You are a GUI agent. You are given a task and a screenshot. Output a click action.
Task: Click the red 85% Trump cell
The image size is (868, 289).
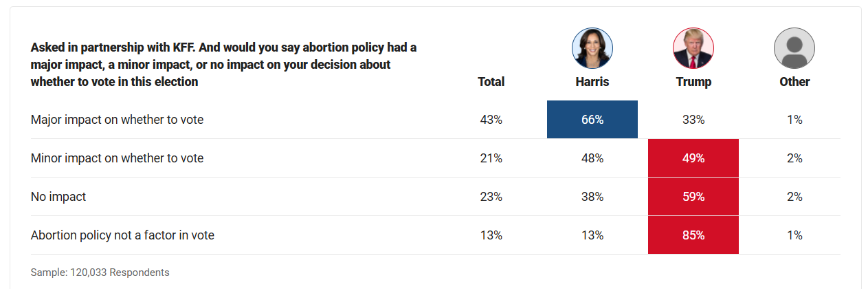[693, 235]
